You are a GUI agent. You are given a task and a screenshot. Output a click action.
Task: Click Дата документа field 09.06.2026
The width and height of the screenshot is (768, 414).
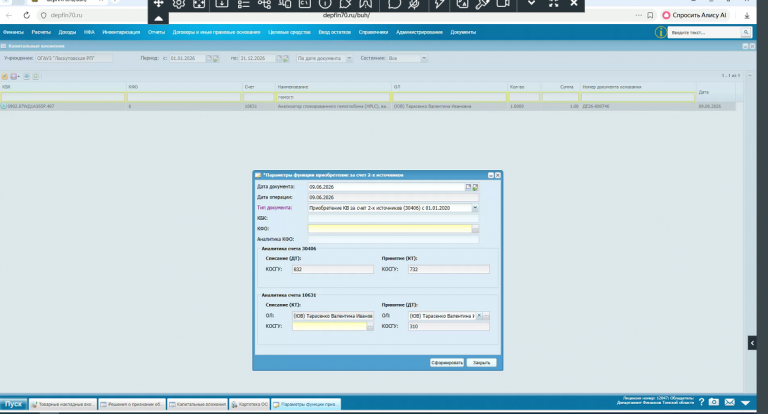click(386, 187)
